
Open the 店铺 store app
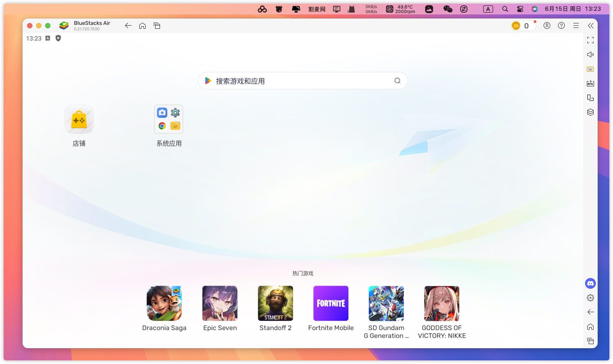(79, 119)
